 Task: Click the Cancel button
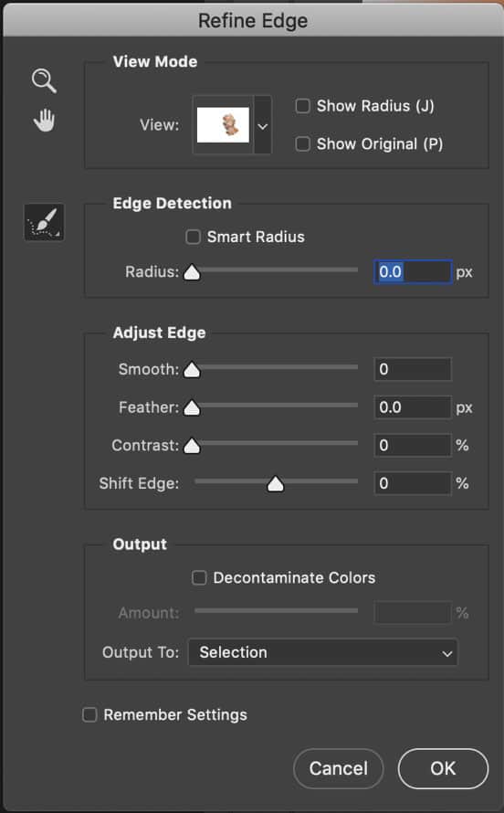click(x=339, y=768)
